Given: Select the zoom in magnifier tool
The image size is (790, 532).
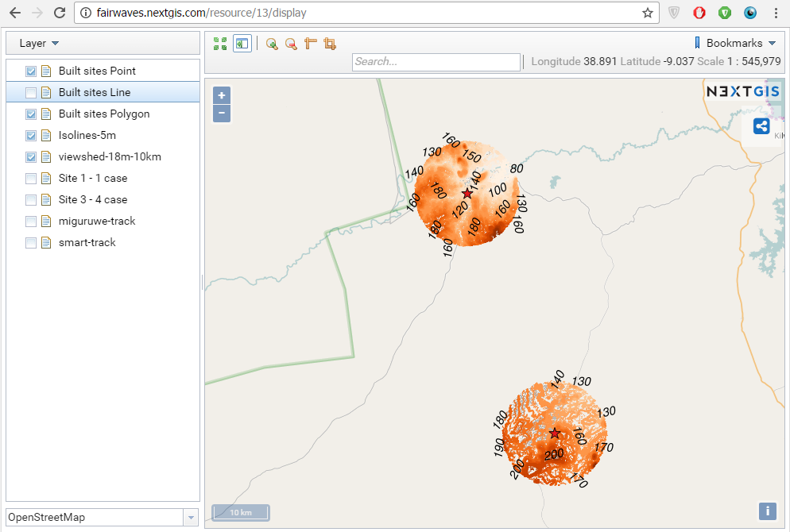Looking at the screenshot, I should 272,44.
